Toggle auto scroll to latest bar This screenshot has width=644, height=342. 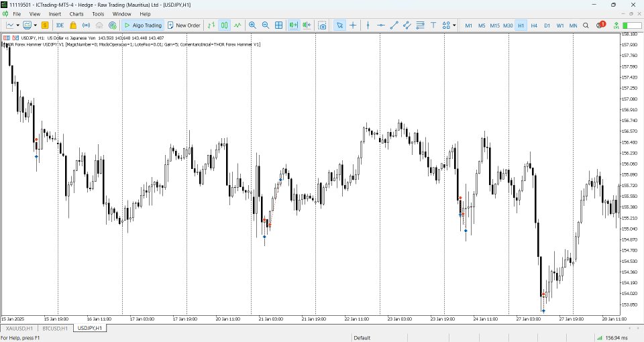[x=293, y=25]
